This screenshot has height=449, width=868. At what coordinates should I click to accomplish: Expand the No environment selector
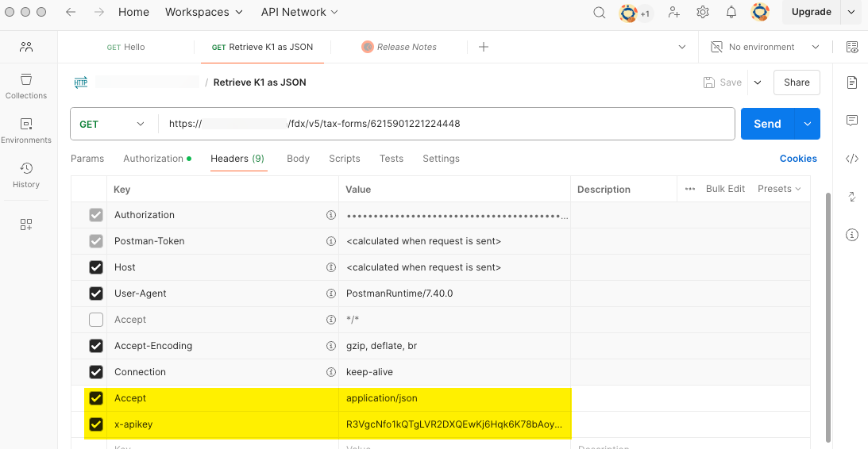point(765,47)
